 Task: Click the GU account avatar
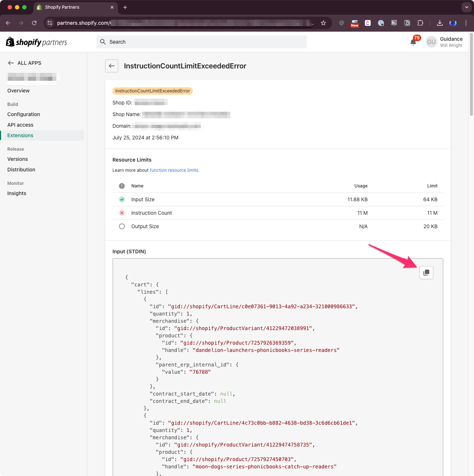[431, 42]
